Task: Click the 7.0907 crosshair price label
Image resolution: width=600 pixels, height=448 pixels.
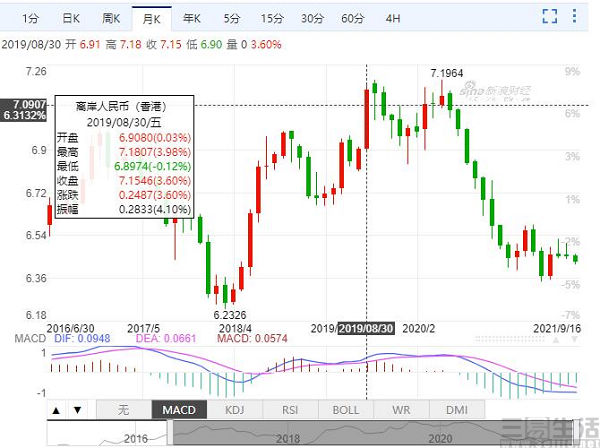Action: (x=29, y=104)
